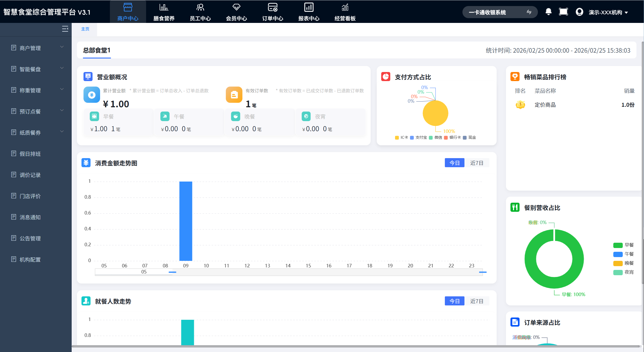Open 公告管理 in the sidebar
This screenshot has width=644, height=352.
(36, 238)
